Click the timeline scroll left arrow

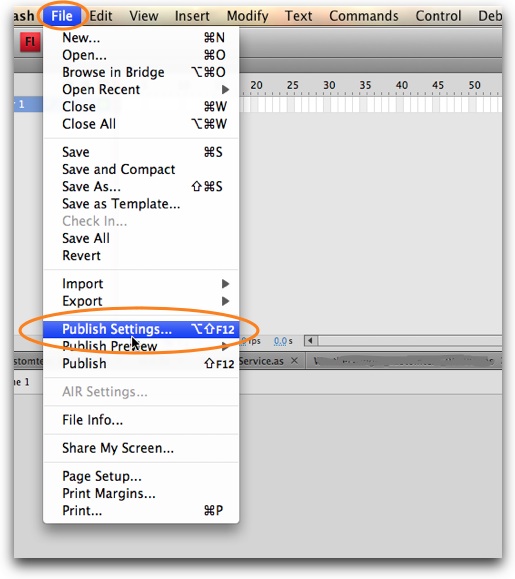pyautogui.click(x=310, y=340)
